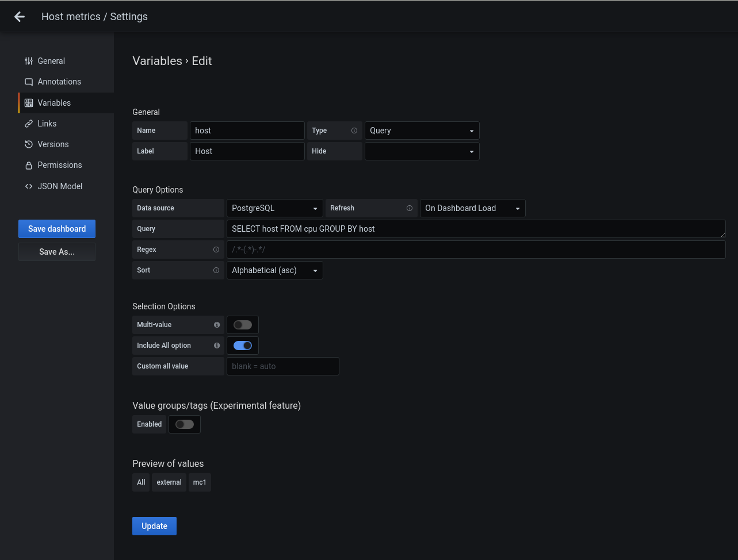Open JSON Model via the code brackets icon
This screenshot has height=560, width=738.
(x=29, y=186)
